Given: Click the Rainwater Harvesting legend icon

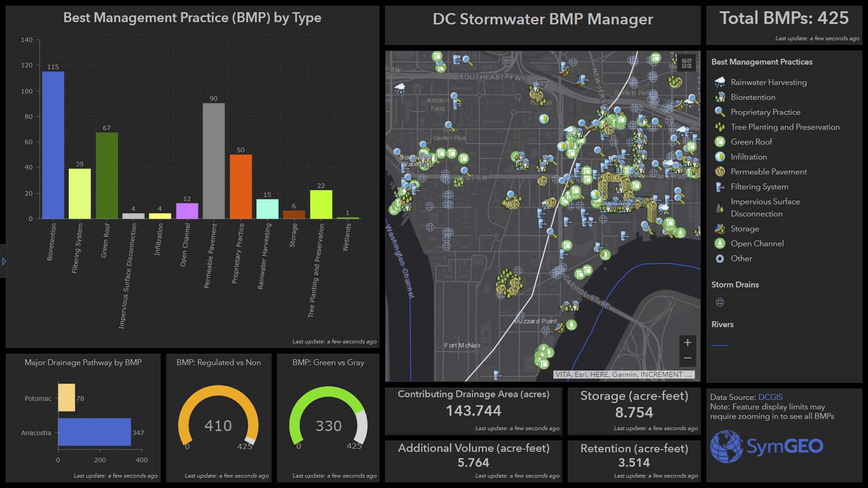Looking at the screenshot, I should 720,82.
